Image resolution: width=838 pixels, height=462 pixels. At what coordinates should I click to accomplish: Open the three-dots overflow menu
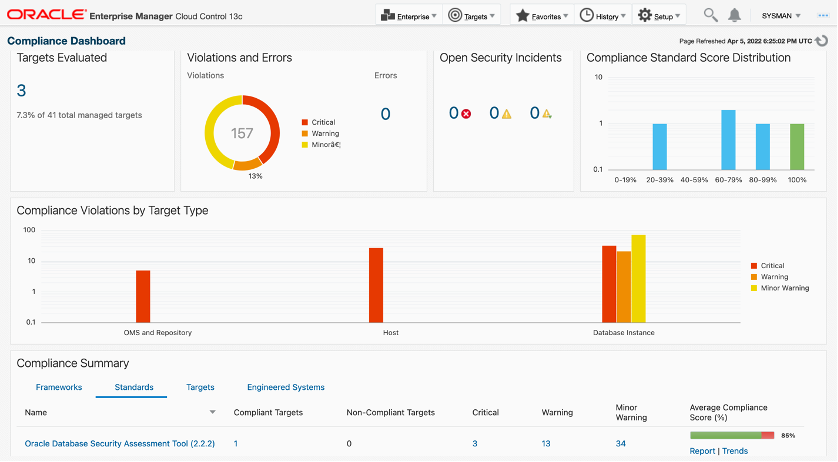tap(823, 15)
